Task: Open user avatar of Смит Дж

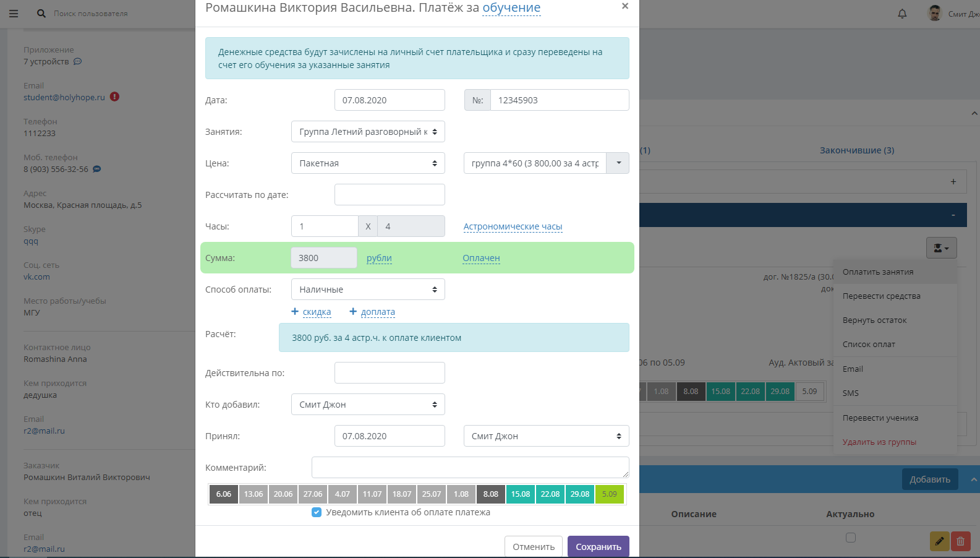Action: point(935,13)
